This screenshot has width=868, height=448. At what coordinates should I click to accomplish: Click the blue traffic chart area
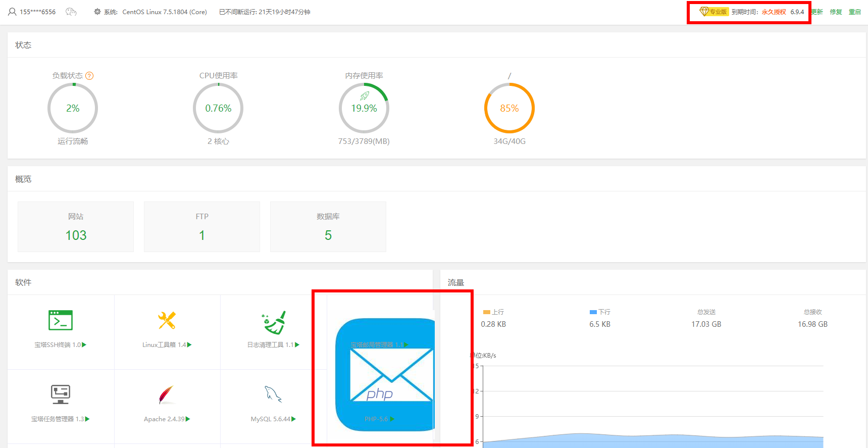tap(653, 441)
